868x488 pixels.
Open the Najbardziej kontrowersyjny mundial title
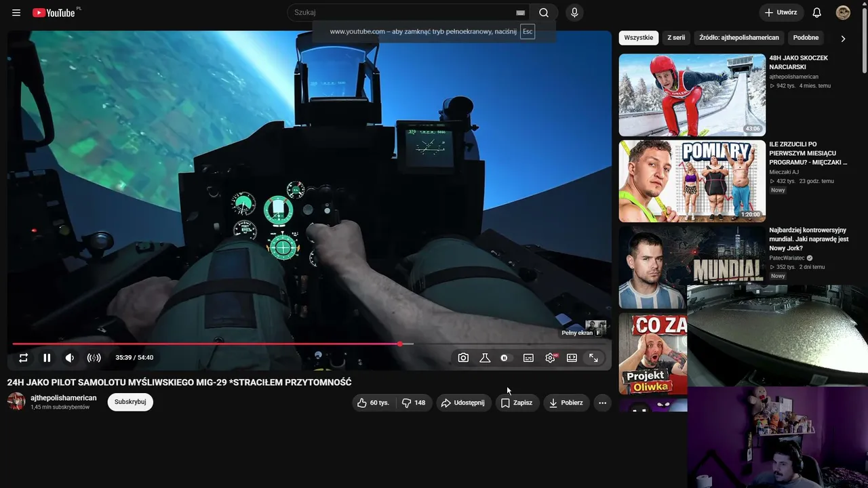pos(808,239)
